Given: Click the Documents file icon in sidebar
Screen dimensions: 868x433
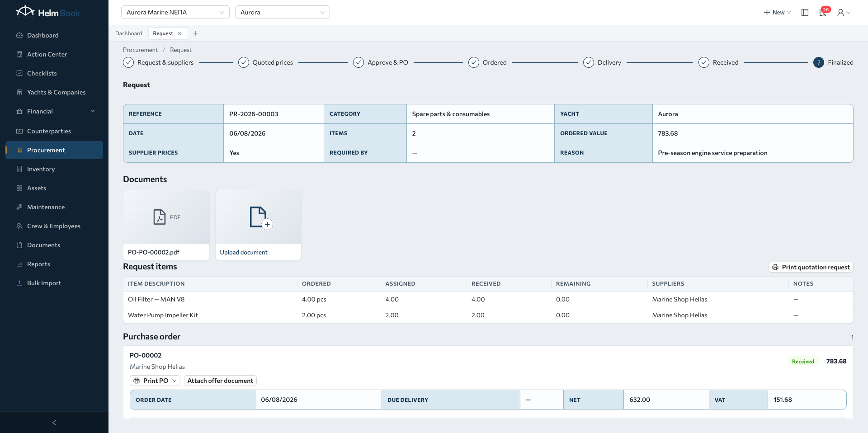Looking at the screenshot, I should tap(19, 245).
